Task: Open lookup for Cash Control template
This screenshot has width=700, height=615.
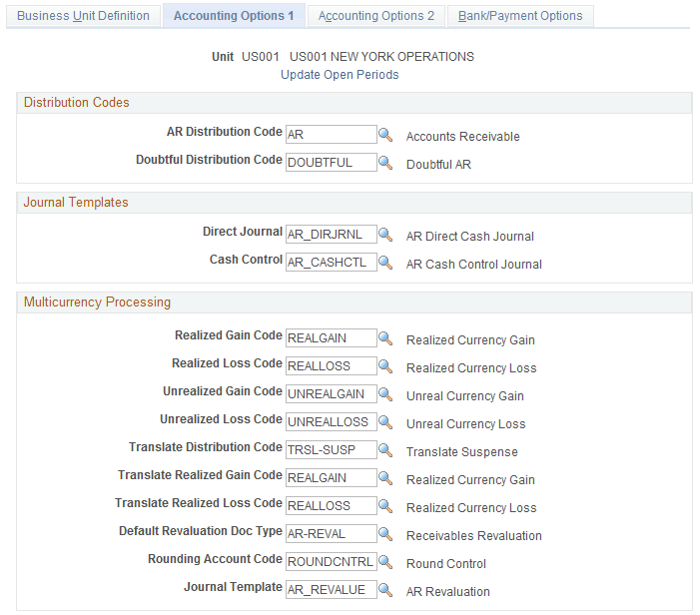Action: (x=385, y=263)
